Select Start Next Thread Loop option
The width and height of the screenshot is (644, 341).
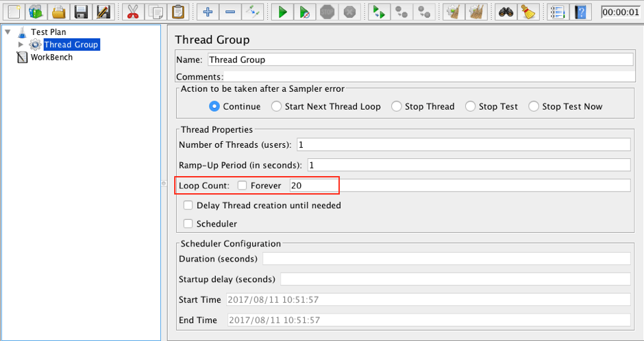[276, 107]
